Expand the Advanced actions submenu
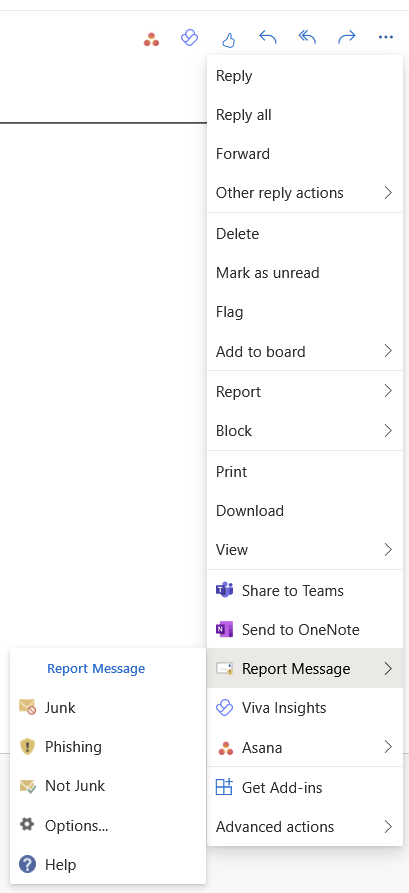The image size is (409, 893). pyautogui.click(x=305, y=826)
